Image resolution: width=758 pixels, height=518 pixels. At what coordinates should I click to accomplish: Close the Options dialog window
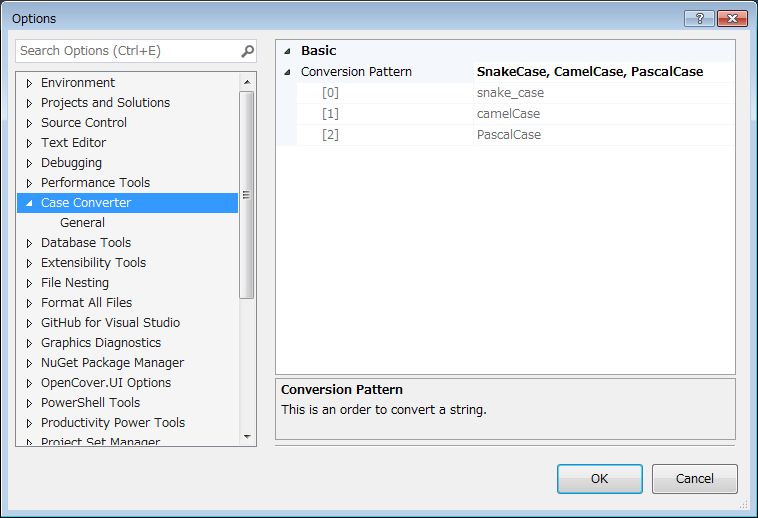pyautogui.click(x=731, y=18)
